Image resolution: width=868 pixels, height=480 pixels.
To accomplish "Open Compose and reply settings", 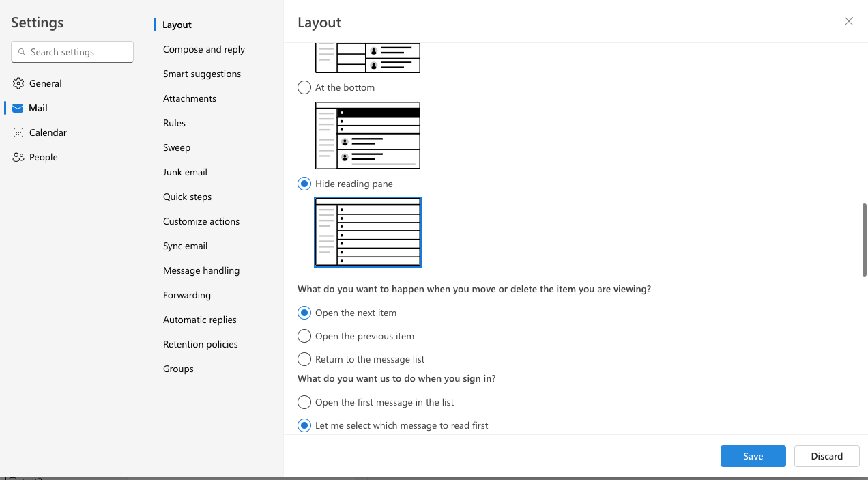I will 204,49.
